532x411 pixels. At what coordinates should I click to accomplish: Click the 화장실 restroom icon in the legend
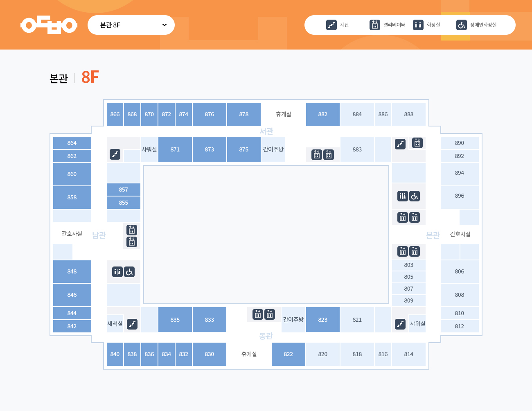[x=418, y=25]
